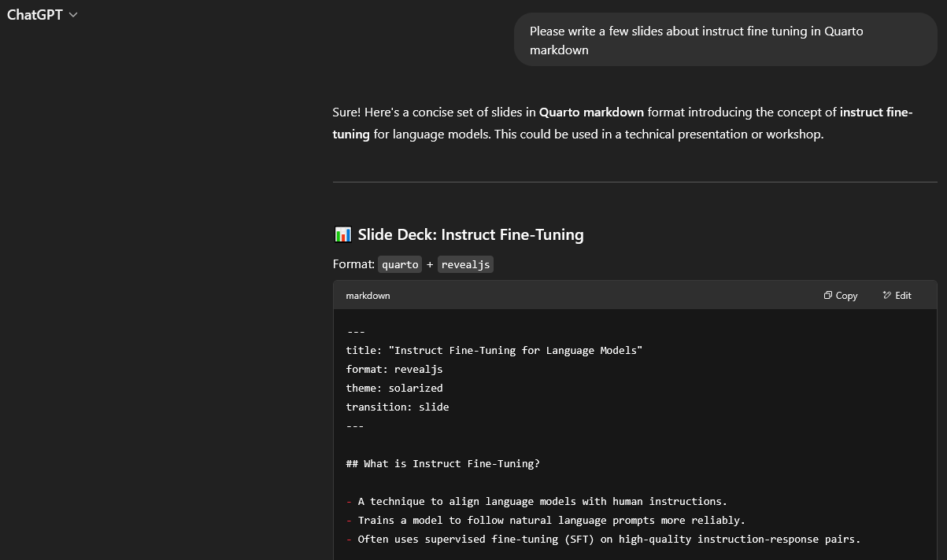Click the 'theme: solarized' code line
Screen dimensions: 947x560
click(394, 388)
